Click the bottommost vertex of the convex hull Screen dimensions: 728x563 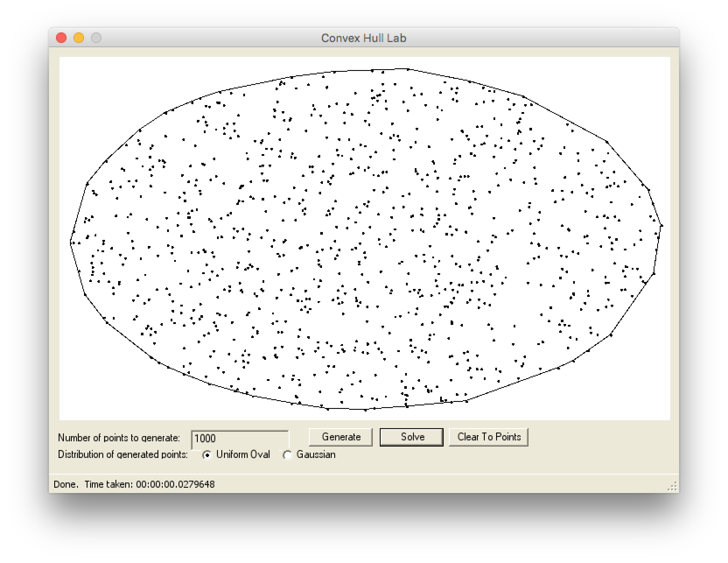(x=366, y=410)
